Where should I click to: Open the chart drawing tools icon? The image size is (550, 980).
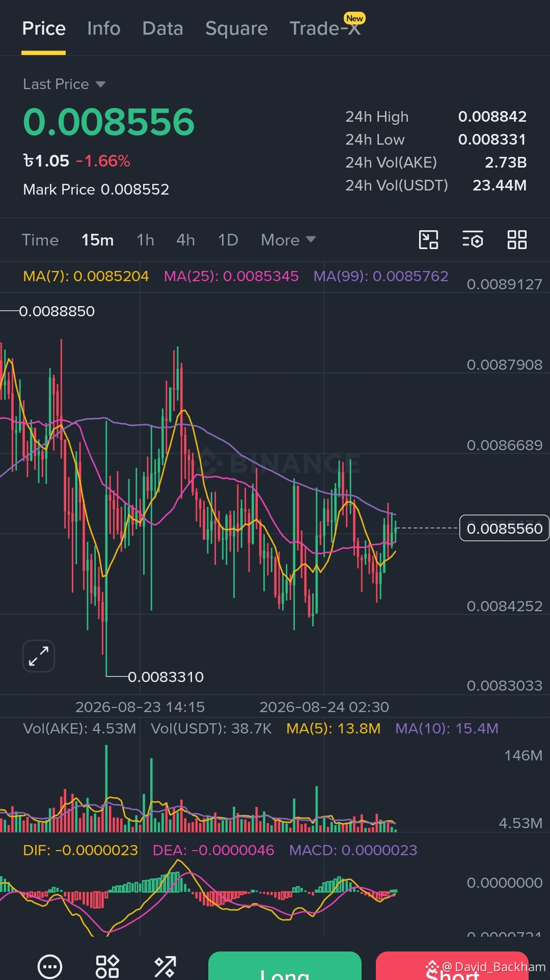click(428, 239)
